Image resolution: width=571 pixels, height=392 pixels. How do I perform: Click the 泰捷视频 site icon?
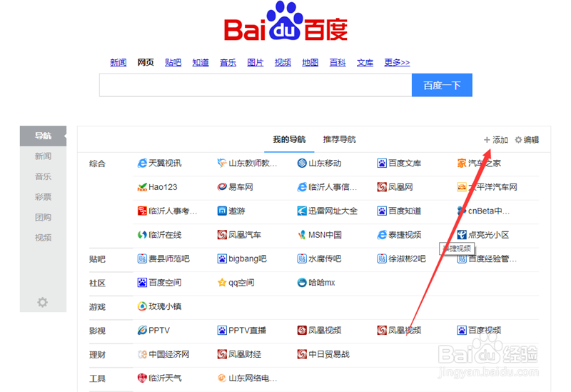[x=382, y=235]
